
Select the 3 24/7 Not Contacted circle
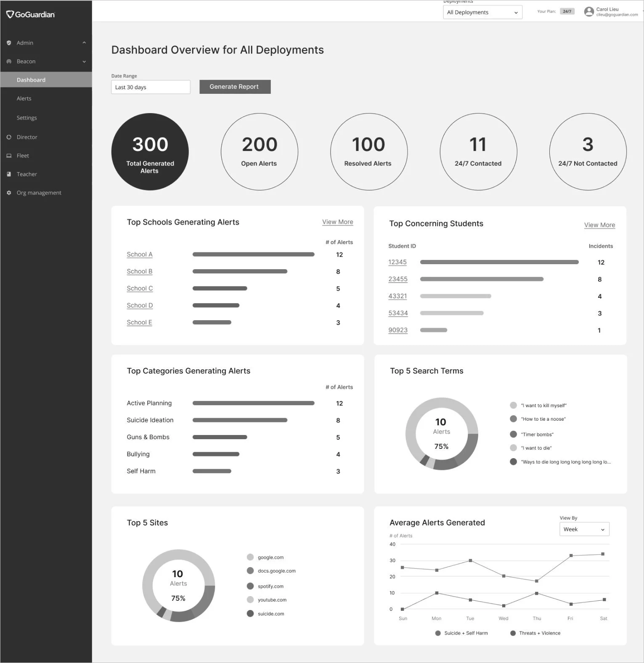(x=588, y=151)
